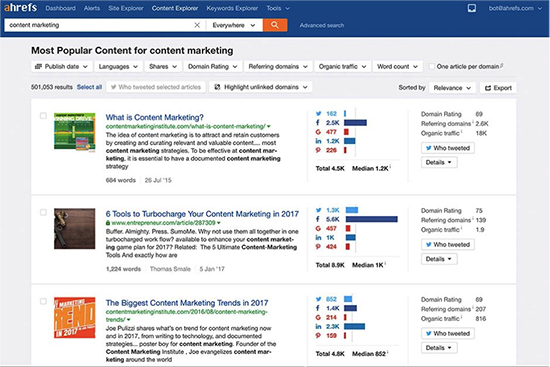Click the Export button
The width and height of the screenshot is (550, 367).
coord(498,88)
